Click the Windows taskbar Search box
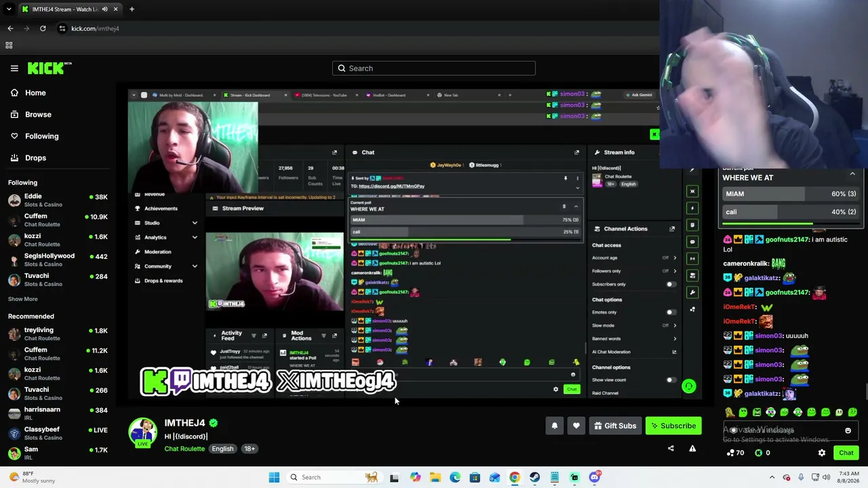Screen dimensions: 868x488 pos(333,477)
